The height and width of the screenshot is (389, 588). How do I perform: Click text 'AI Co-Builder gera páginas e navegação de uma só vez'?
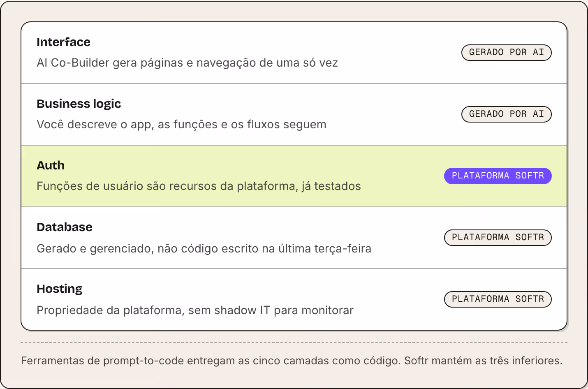point(187,63)
